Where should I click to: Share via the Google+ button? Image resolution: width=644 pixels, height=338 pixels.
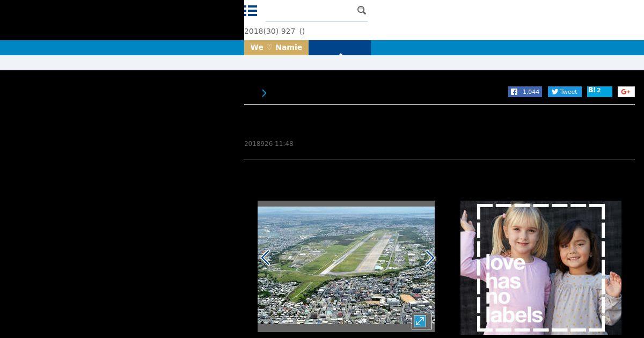(x=626, y=92)
